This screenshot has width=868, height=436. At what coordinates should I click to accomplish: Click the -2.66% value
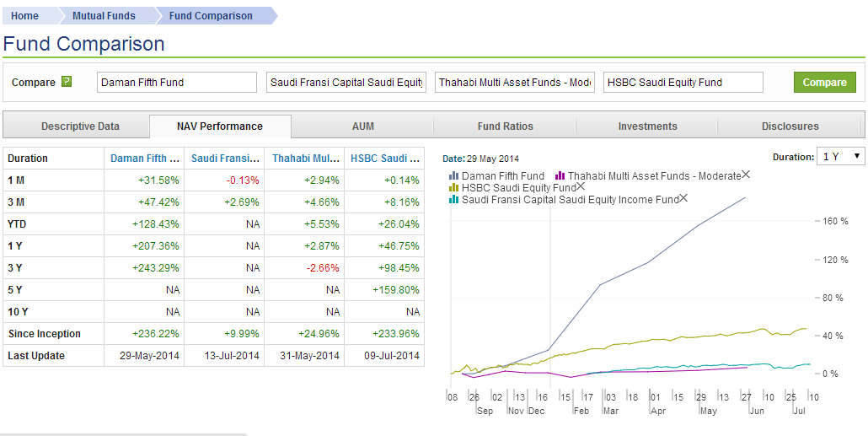coord(323,268)
